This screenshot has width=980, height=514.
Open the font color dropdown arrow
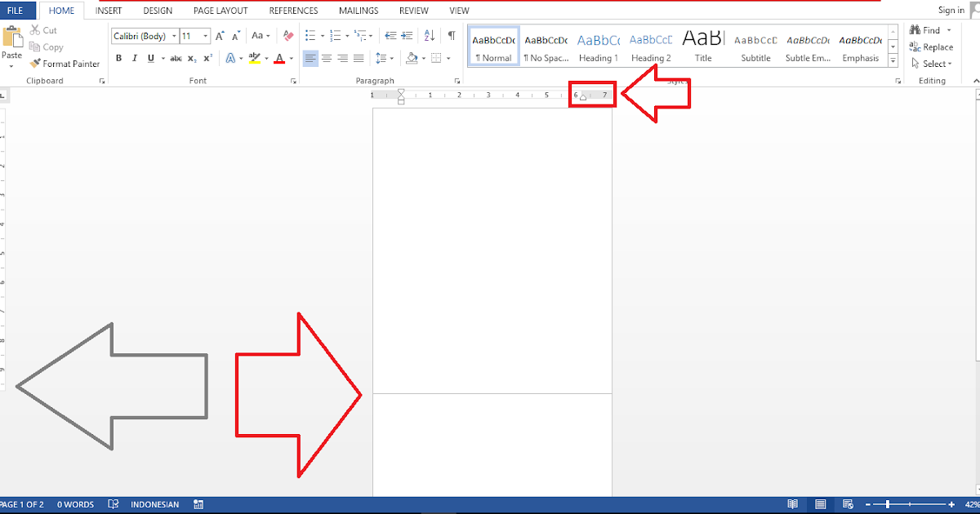point(292,59)
